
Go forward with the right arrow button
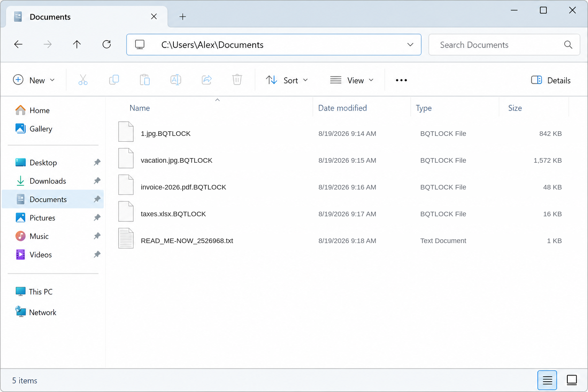point(47,44)
